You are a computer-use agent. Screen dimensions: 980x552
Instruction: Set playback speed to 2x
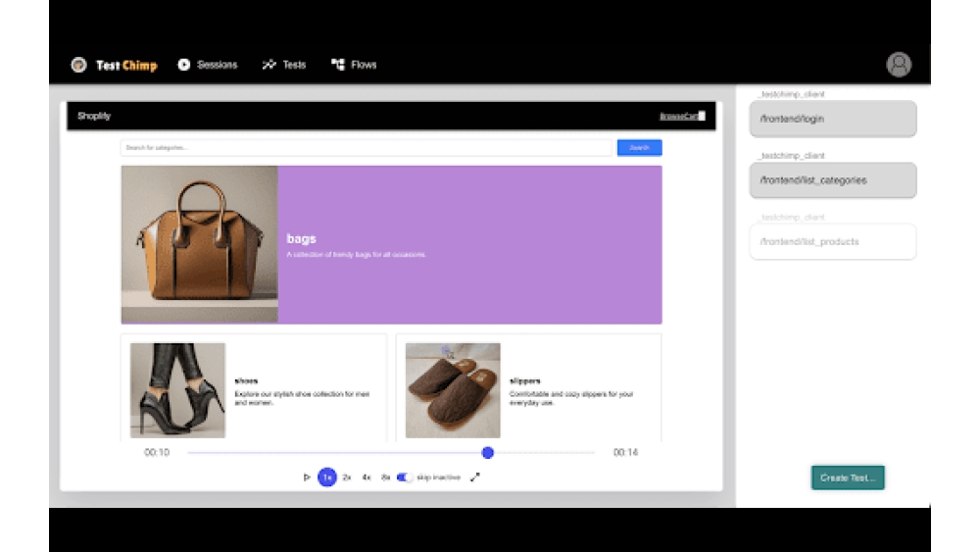[x=347, y=477]
